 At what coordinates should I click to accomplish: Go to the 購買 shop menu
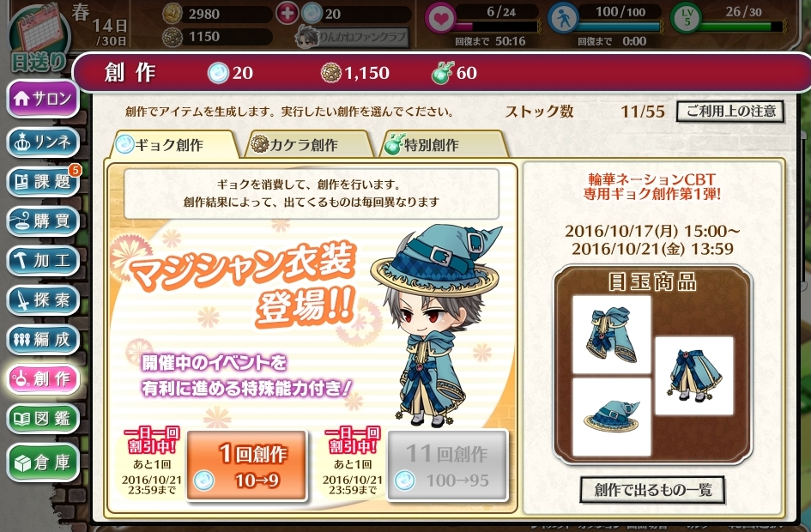[x=42, y=221]
